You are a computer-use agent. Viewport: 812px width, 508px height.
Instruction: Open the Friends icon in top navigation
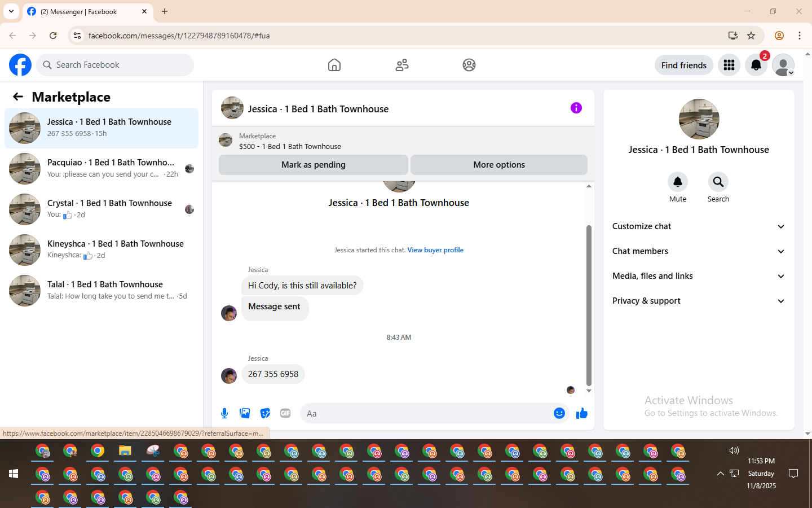coord(402,65)
